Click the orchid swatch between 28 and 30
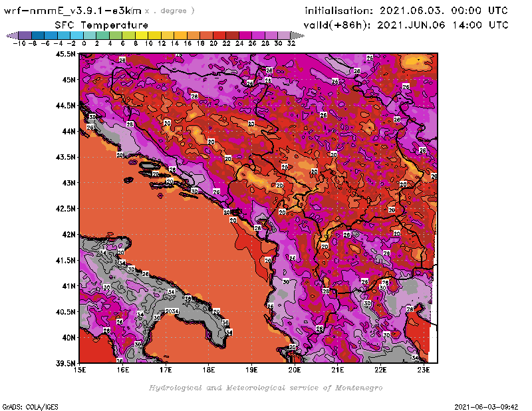The image size is (532, 411). click(x=271, y=35)
